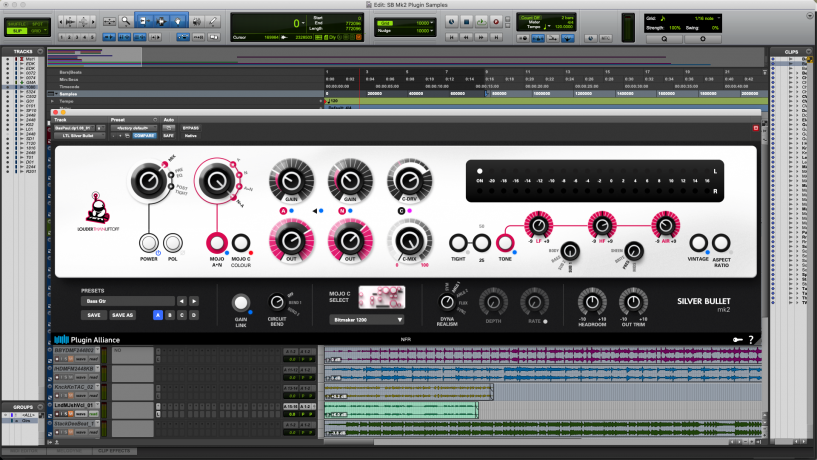Click the SAVE AS preset button
The image size is (817, 460).
pos(122,314)
